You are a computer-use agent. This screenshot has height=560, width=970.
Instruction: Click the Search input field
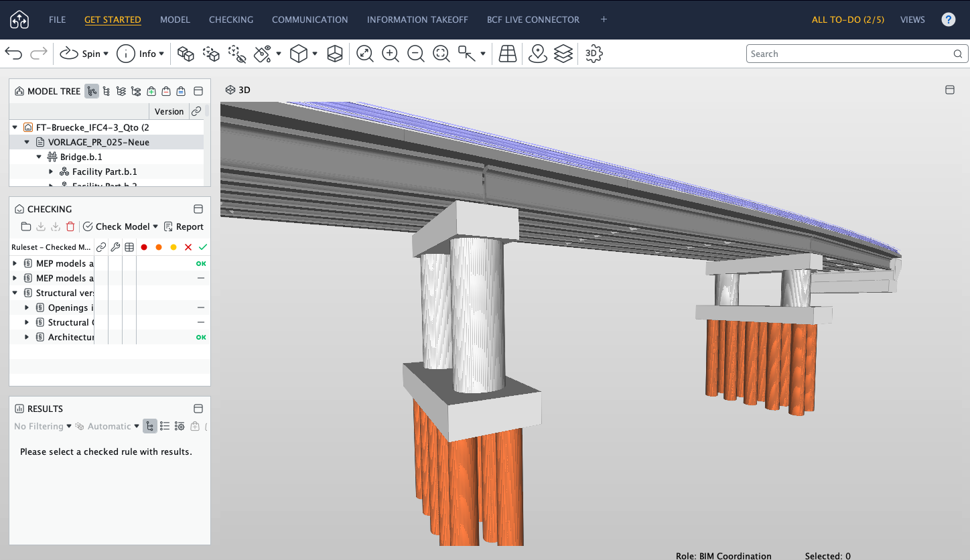coord(857,54)
